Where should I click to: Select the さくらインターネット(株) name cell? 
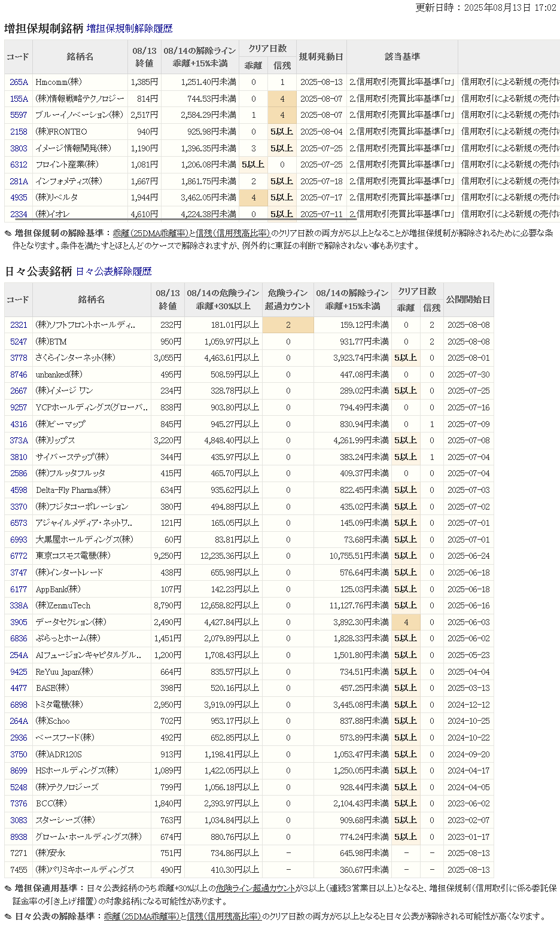click(92, 358)
